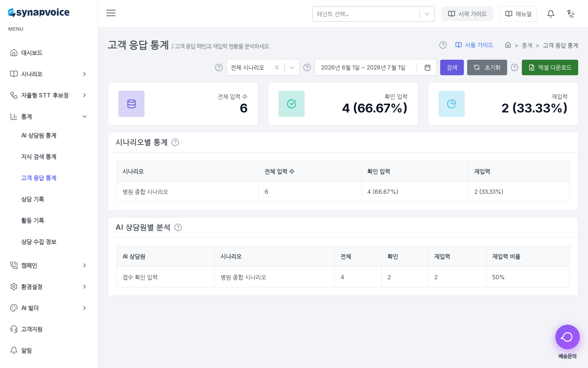Click the AI 빌더 palette icon
The width and height of the screenshot is (588, 368).
14,308
